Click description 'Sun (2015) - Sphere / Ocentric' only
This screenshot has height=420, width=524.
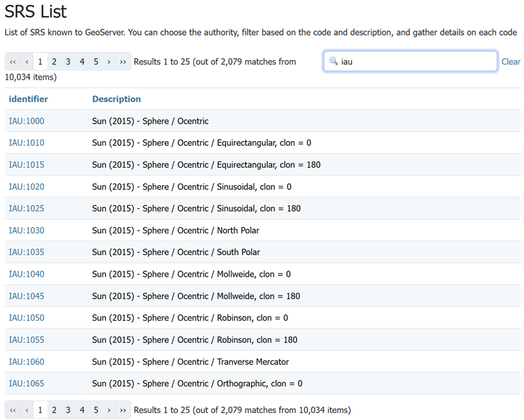[x=150, y=121]
